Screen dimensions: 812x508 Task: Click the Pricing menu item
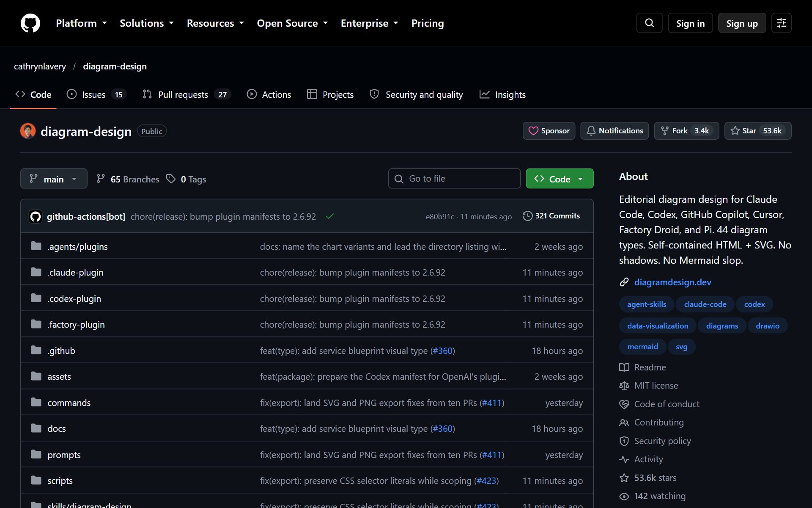428,23
